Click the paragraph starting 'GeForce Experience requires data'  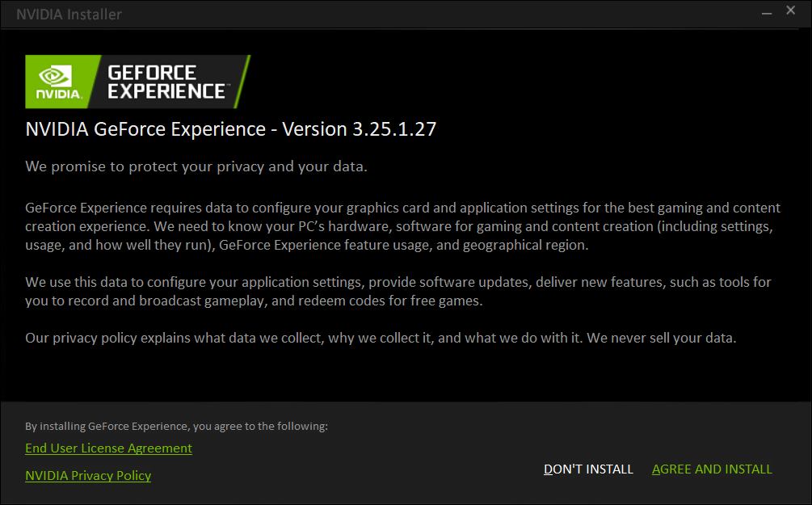tap(402, 226)
